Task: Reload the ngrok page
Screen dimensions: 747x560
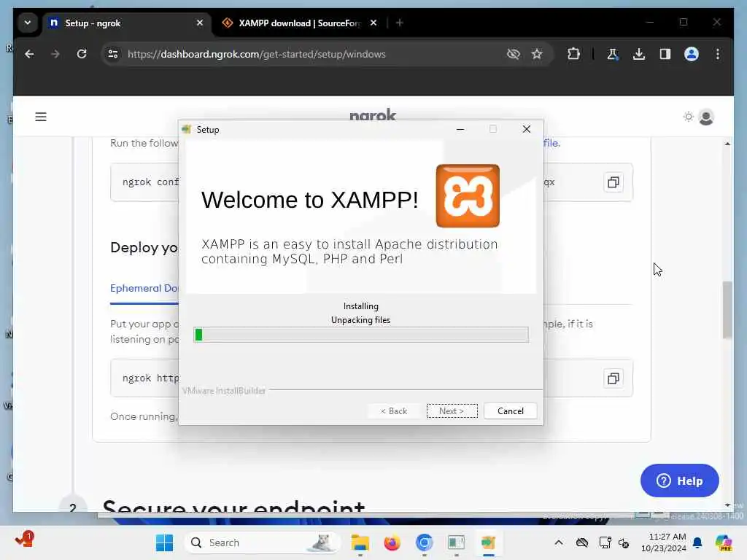Action: [x=82, y=54]
